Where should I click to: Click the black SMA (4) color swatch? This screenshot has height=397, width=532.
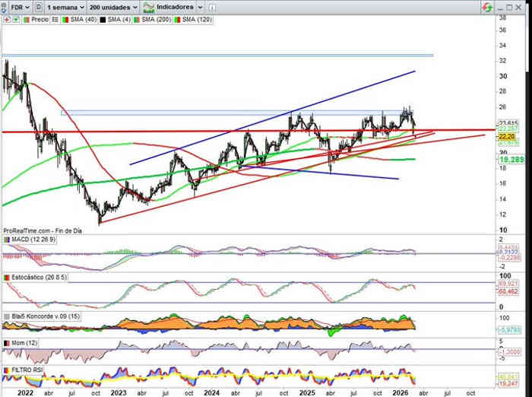click(x=101, y=19)
